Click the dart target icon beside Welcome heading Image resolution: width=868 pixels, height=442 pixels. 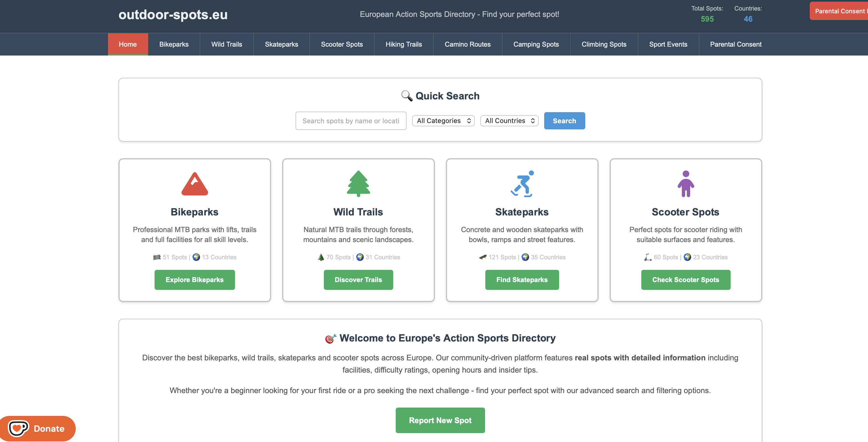[330, 338]
